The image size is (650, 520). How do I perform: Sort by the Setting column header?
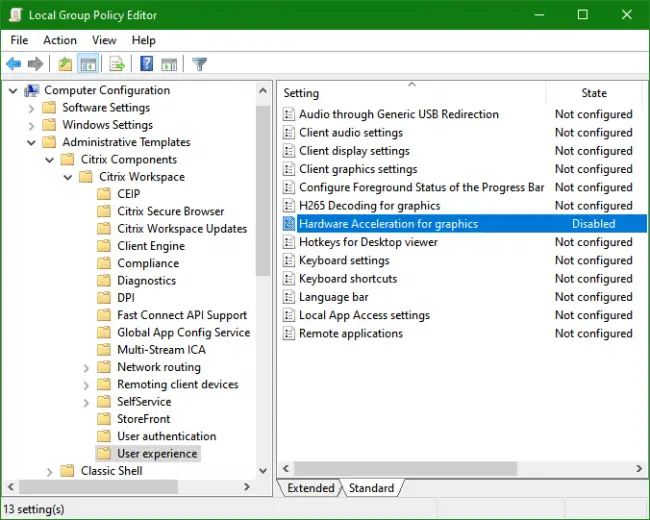click(x=411, y=93)
